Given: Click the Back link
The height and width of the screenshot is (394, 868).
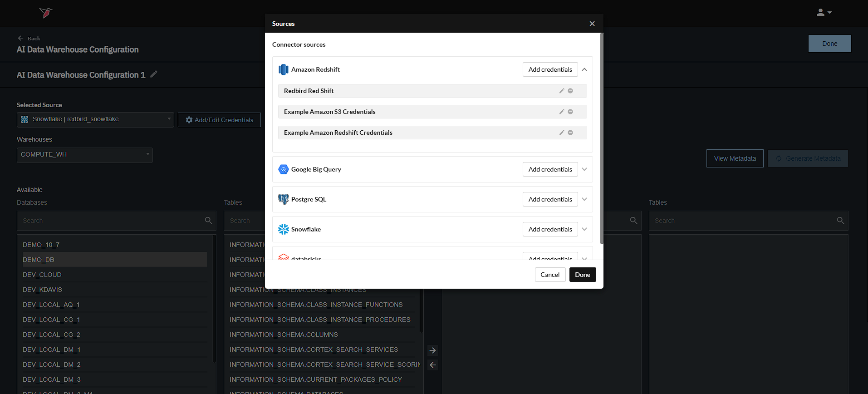Looking at the screenshot, I should click(34, 39).
